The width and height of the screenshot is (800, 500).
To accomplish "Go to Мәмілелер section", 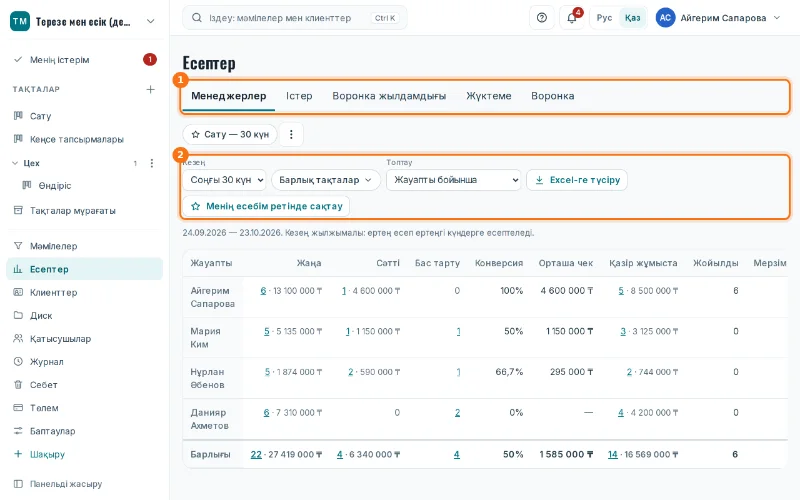I will [84, 246].
